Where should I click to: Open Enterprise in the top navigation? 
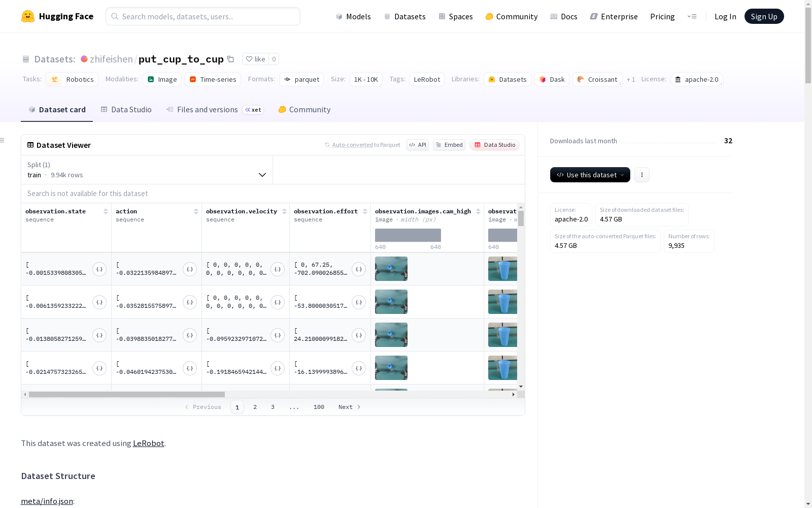pos(614,16)
